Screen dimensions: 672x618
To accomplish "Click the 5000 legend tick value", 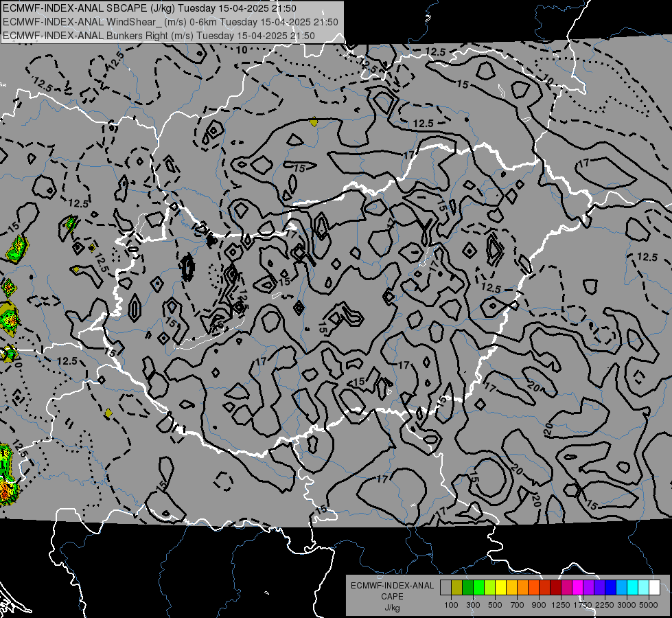I will pos(649,605).
